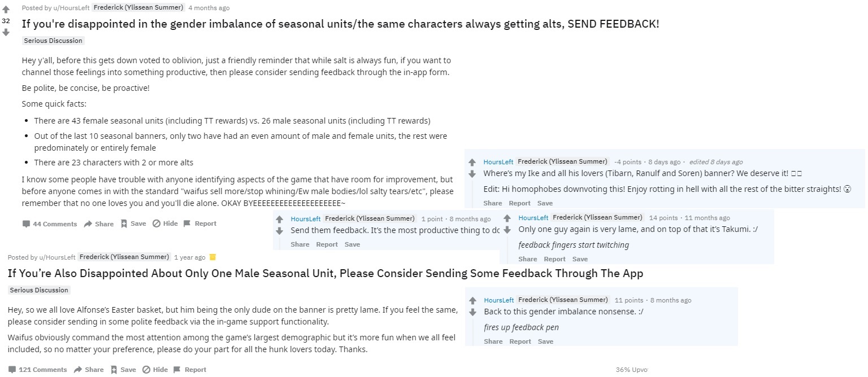Screen dimensions: 868x377
Task: Downvote the 'Only one guy again' comment
Action: pyautogui.click(x=507, y=230)
